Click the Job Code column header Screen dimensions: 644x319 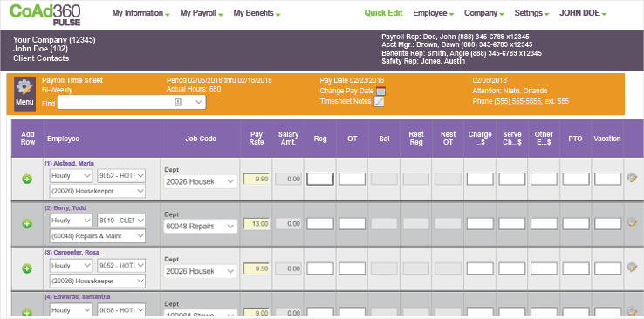[x=201, y=139]
